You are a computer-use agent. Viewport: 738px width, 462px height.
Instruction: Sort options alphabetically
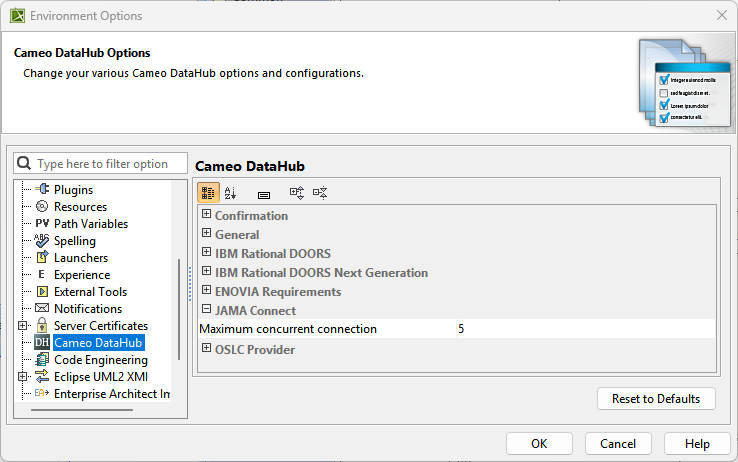click(x=231, y=193)
